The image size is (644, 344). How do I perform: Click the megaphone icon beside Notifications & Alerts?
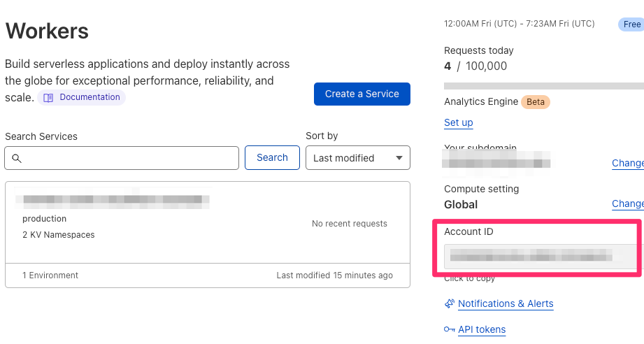coord(450,303)
